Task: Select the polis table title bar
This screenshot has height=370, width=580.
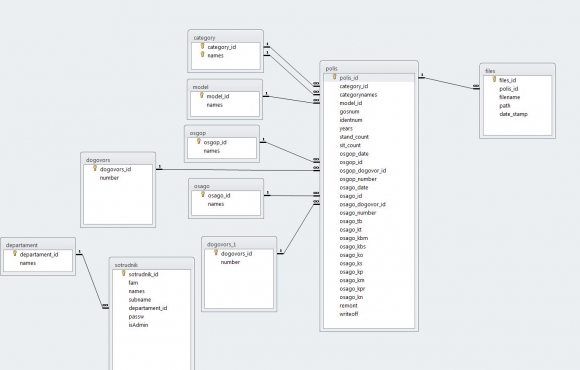Action: pyautogui.click(x=369, y=68)
